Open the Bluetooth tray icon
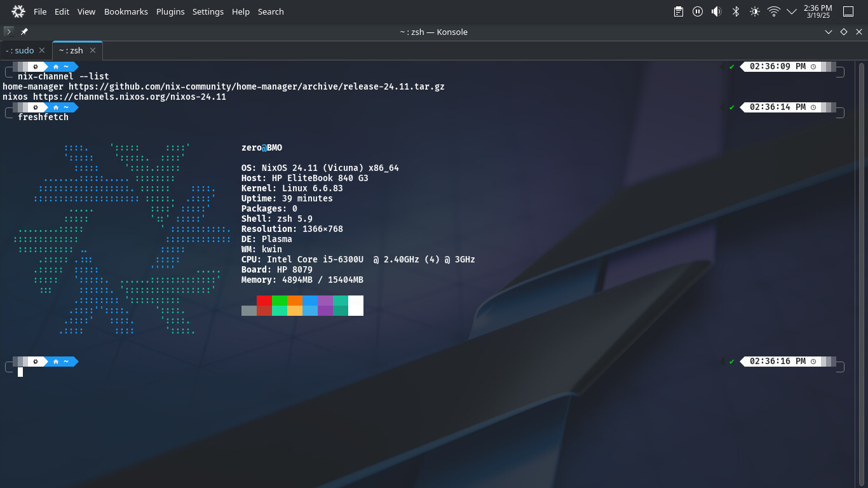The image size is (868, 488). (x=736, y=11)
